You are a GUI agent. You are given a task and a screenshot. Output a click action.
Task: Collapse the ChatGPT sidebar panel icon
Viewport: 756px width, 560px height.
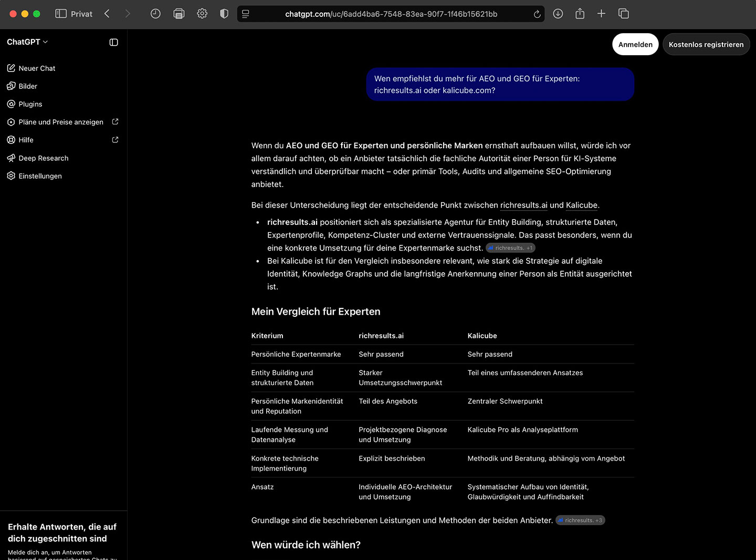(x=113, y=42)
